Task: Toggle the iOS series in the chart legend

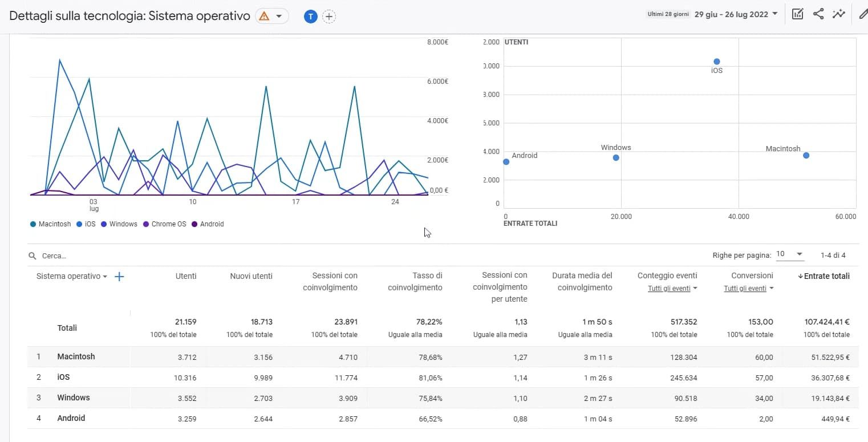Action: point(86,224)
